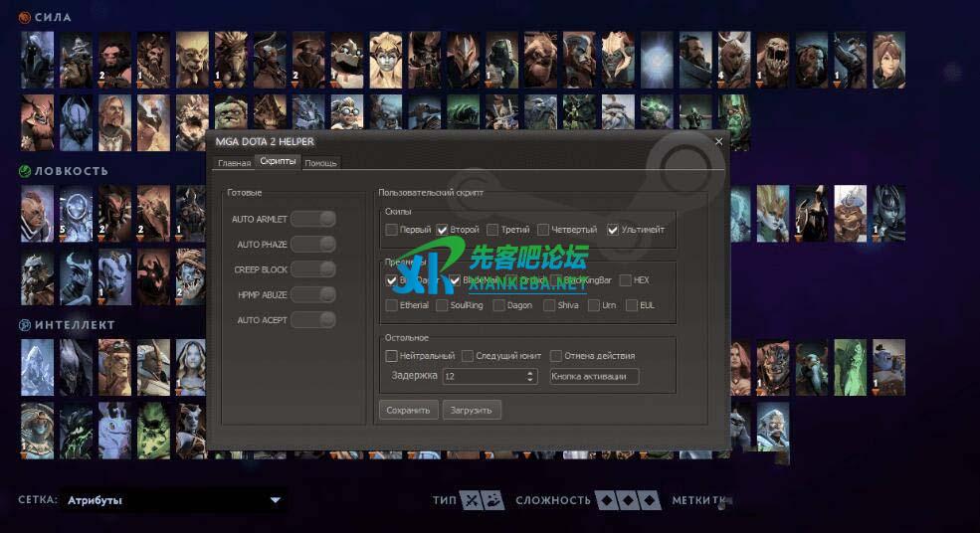The image size is (980, 533).
Task: Check the Первый skill checkbox
Action: tap(392, 230)
